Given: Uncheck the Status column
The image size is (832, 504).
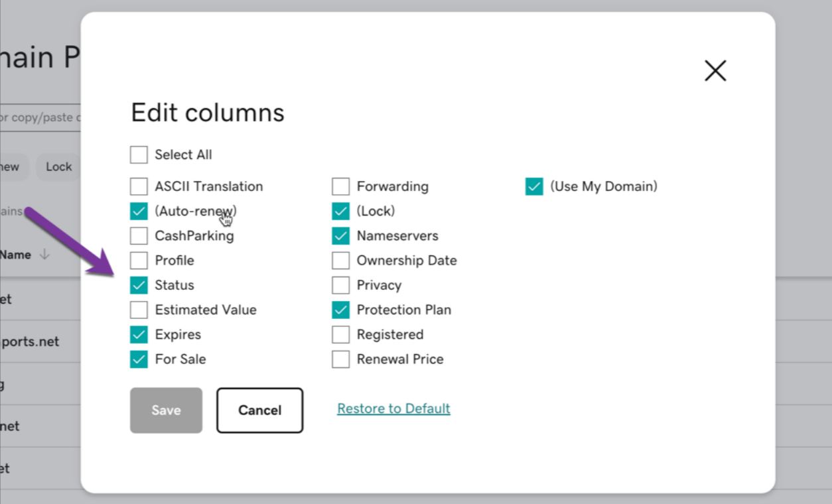Looking at the screenshot, I should pyautogui.click(x=139, y=285).
